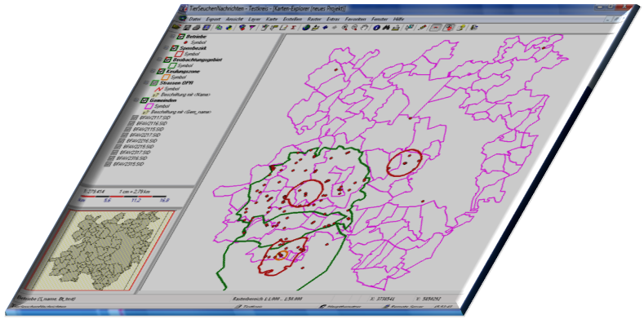644x319 pixels.
Task: Open the Layer menu
Action: [254, 19]
